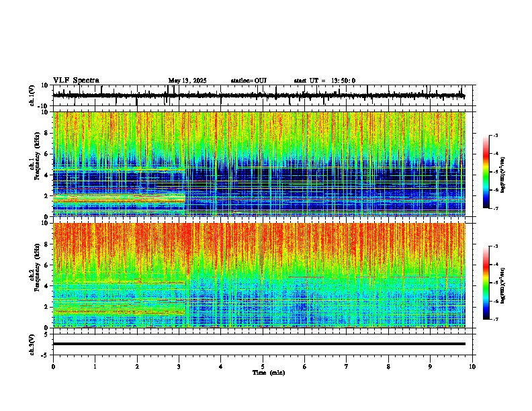Click the "8" kHz tick on ch.1 spectrogram axis
The height and width of the screenshot is (411, 532).
coord(47,133)
